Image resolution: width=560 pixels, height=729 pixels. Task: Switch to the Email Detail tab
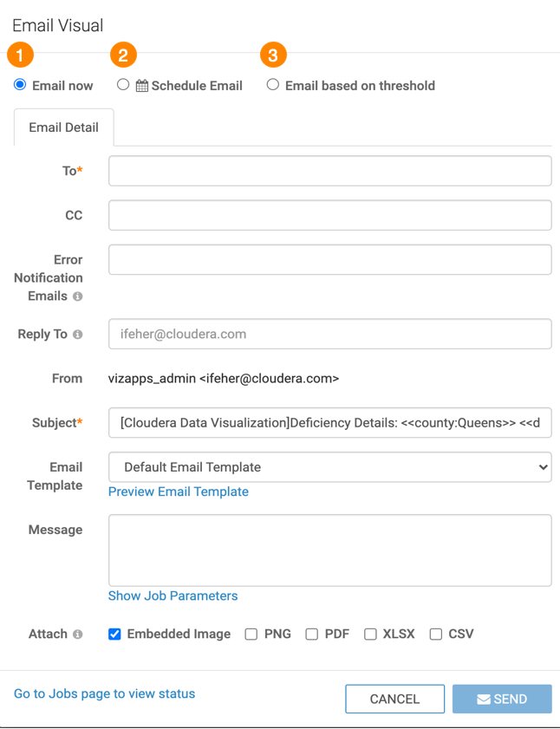(x=63, y=127)
